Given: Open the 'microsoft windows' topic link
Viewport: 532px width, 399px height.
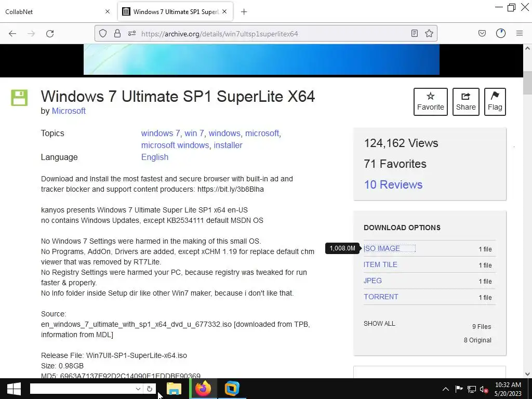Looking at the screenshot, I should pos(175,145).
